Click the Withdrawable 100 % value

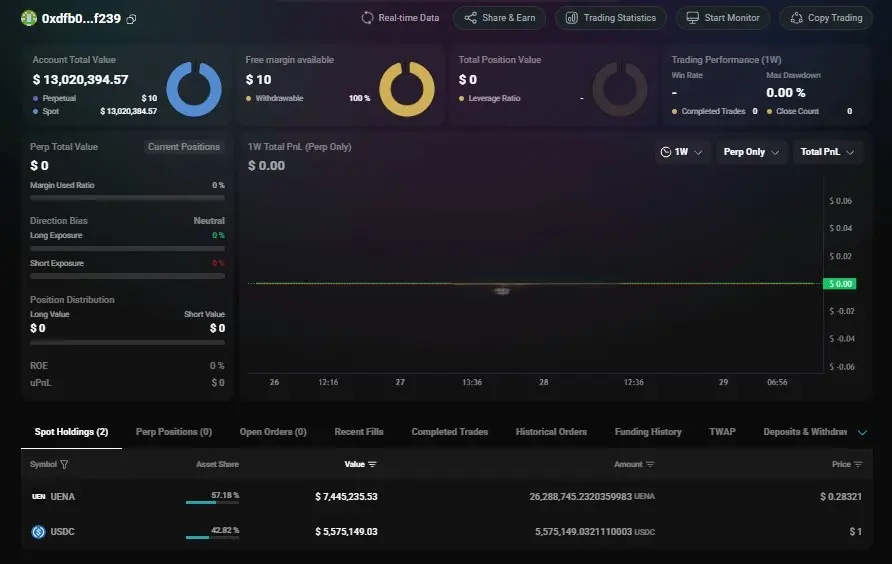[359, 98]
